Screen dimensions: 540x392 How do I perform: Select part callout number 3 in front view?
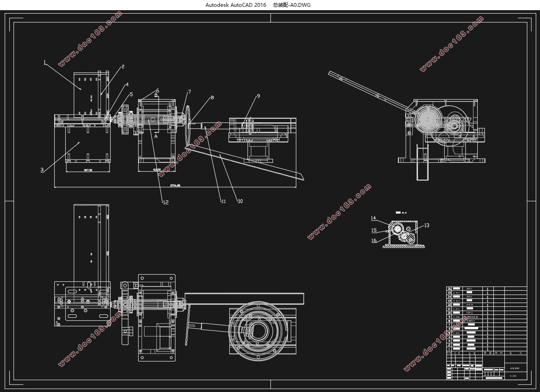coord(42,170)
